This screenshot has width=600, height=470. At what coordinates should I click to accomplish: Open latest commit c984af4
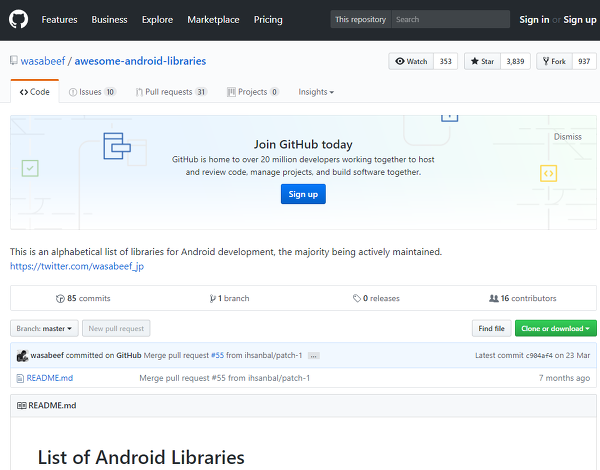[x=539, y=355]
